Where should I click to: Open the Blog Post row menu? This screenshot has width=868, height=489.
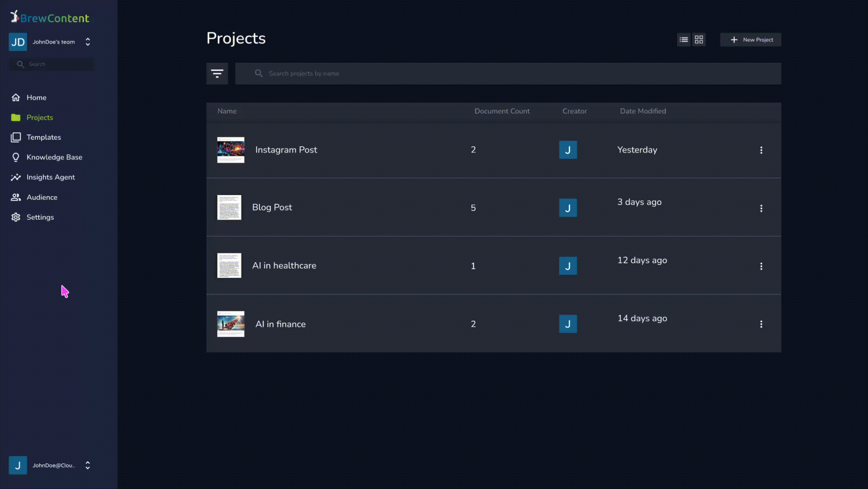761,208
